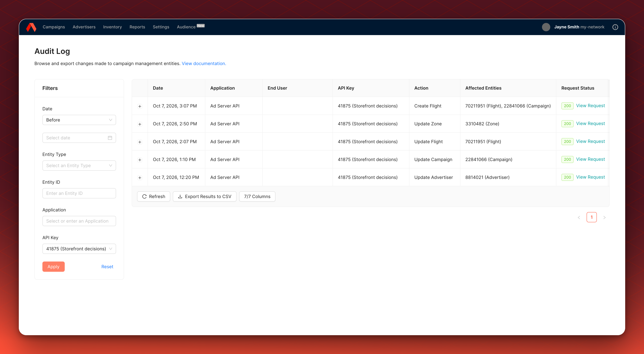Open the Before date dropdown
Viewport: 644px width, 354px height.
coord(79,120)
